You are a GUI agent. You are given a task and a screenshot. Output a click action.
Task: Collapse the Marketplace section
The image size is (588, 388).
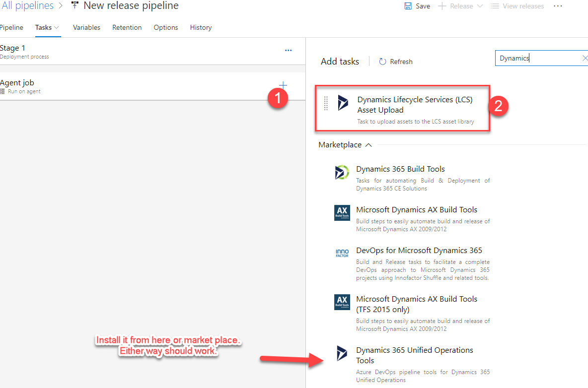(345, 145)
